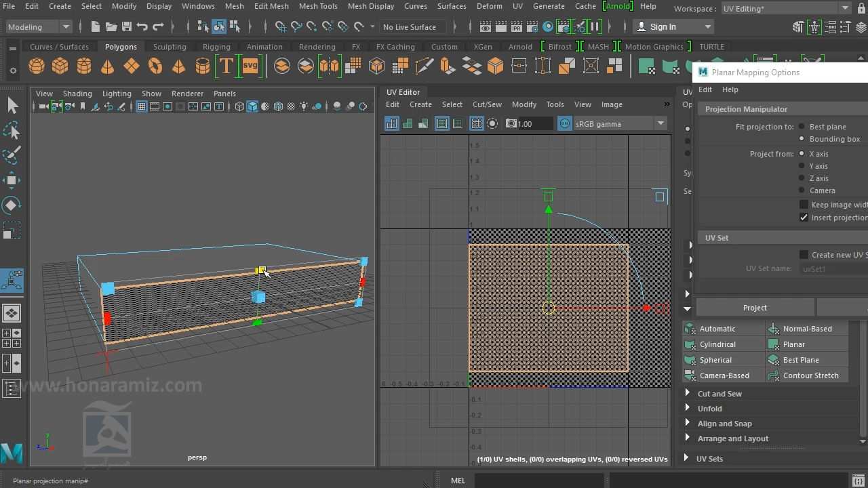
Task: Click the polygon Type (T) tool icon
Action: [x=226, y=66]
